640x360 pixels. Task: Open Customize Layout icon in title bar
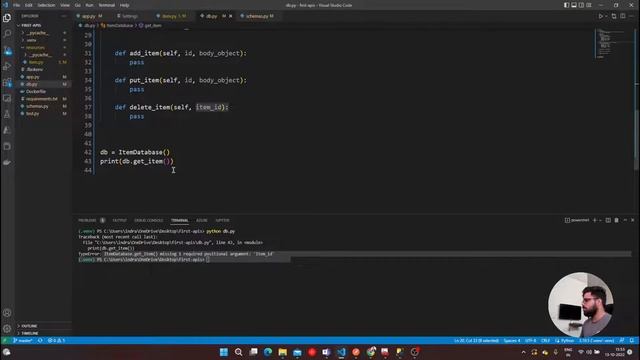point(589,5)
